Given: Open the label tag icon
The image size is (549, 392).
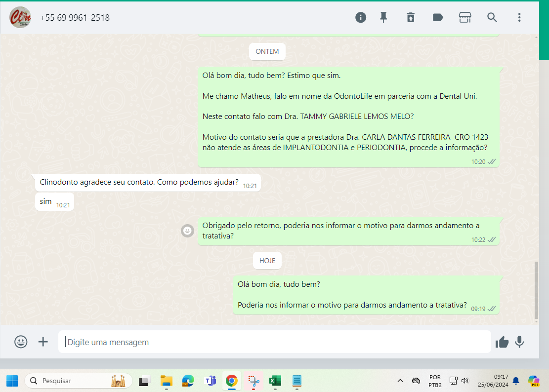Looking at the screenshot, I should (x=438, y=17).
